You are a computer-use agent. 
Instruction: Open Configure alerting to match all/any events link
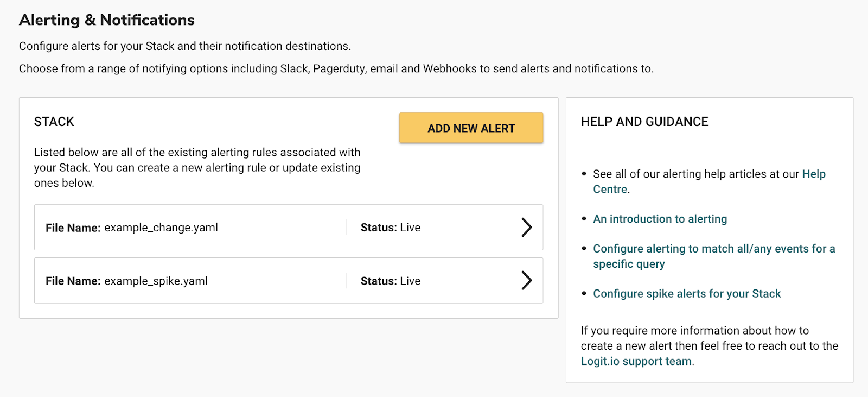(x=713, y=249)
